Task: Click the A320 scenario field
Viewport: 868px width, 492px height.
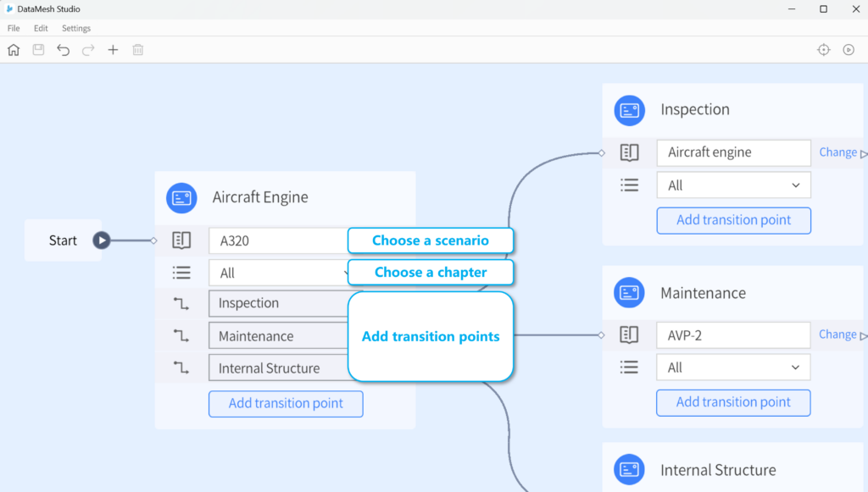Action: pos(278,240)
